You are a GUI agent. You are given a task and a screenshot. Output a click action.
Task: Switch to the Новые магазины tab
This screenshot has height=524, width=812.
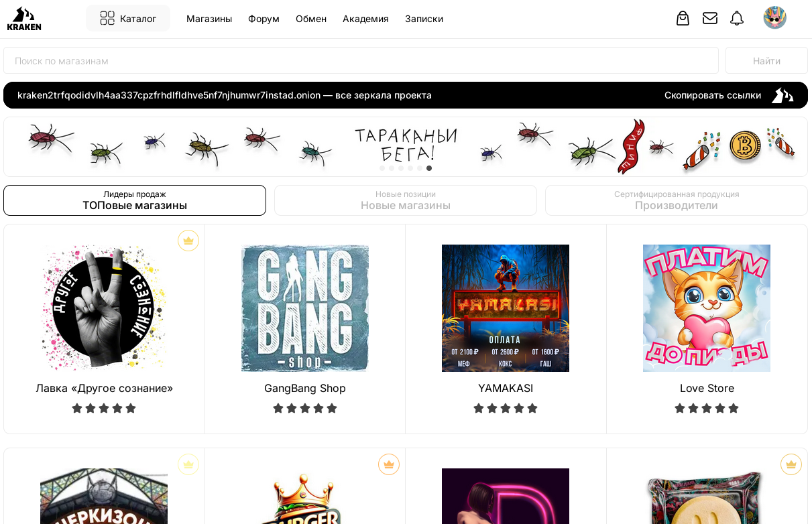click(x=406, y=200)
